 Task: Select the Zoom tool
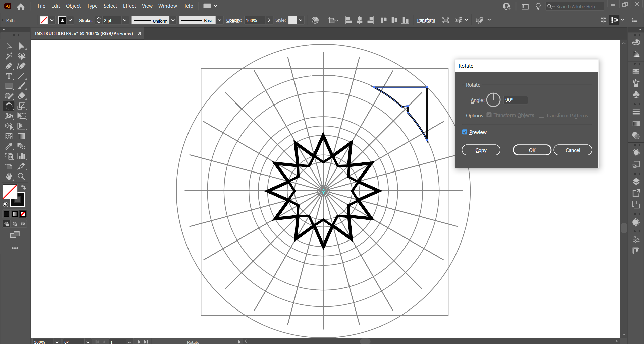pos(21,176)
